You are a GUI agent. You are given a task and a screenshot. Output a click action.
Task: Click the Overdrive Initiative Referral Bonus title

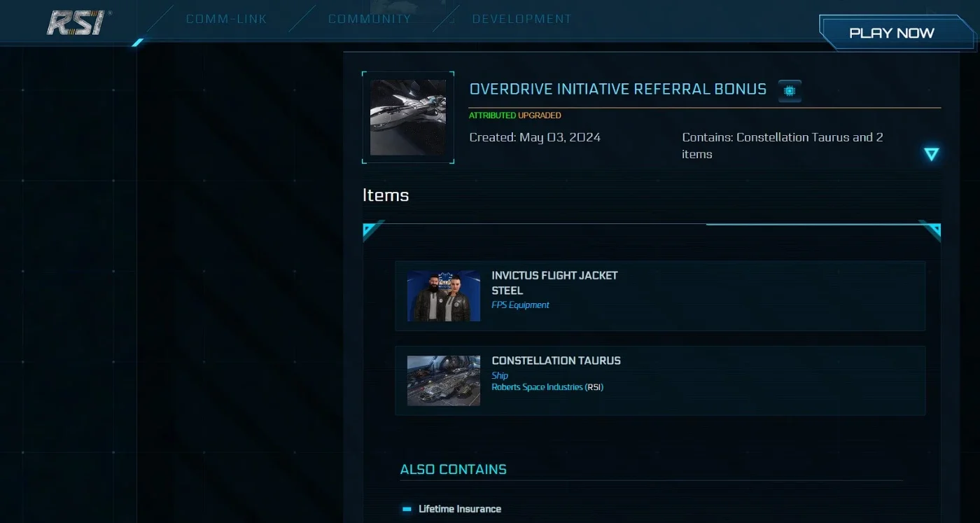click(617, 90)
